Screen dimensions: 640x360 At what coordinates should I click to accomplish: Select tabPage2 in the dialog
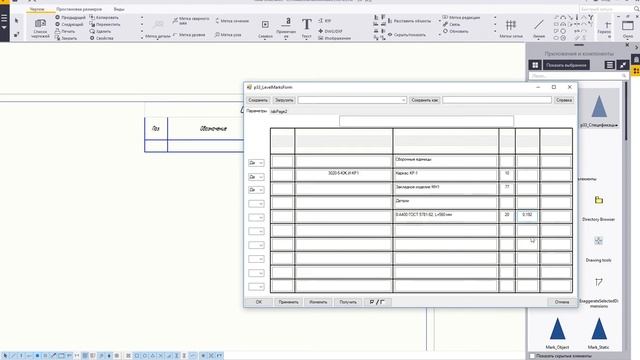(x=279, y=111)
